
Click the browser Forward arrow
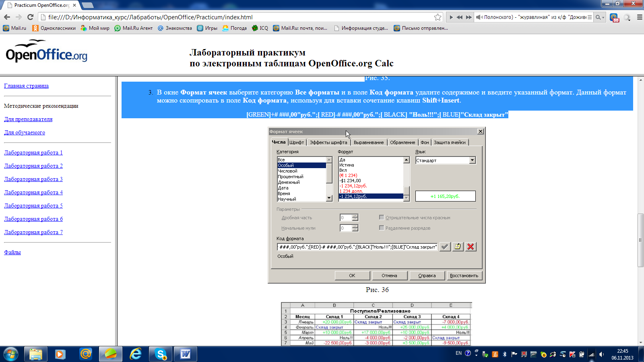19,17
